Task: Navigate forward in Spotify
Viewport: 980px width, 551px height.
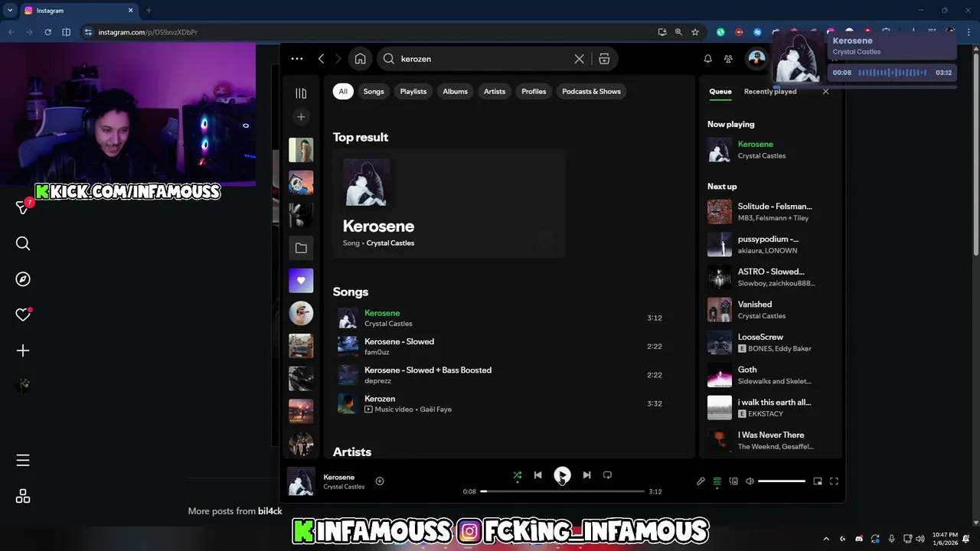Action: click(338, 59)
